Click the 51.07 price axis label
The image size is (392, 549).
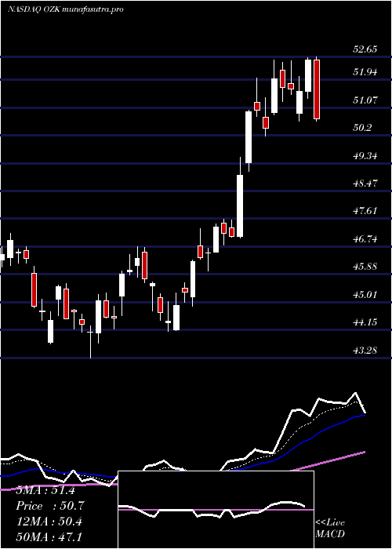point(365,100)
